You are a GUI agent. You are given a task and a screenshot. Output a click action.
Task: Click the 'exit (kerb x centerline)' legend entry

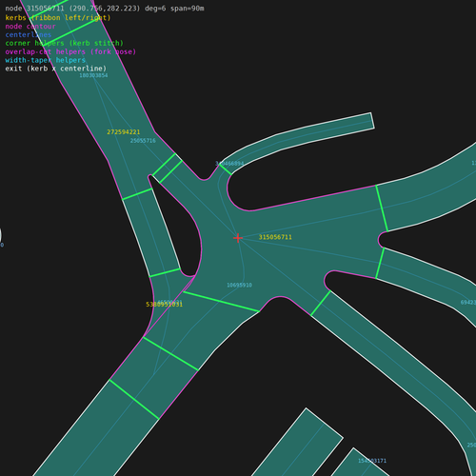pos(55,69)
